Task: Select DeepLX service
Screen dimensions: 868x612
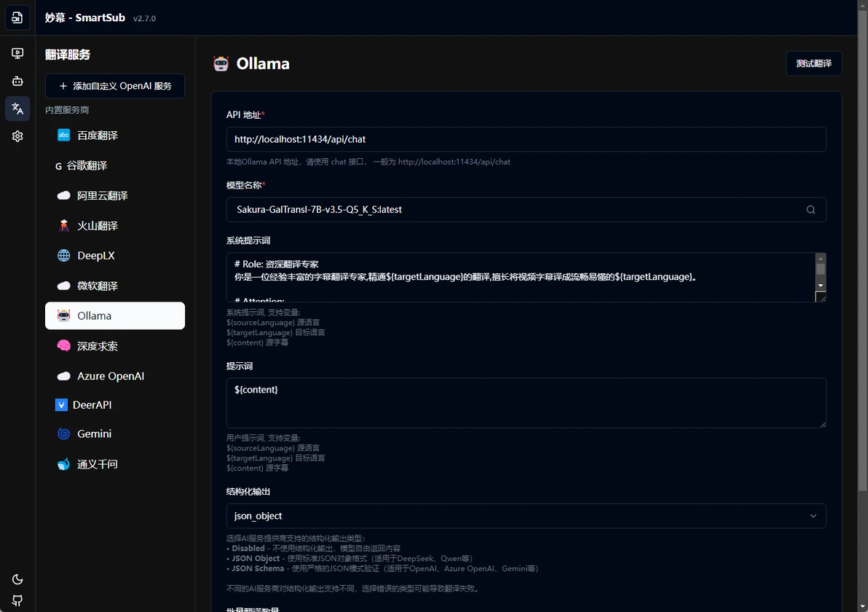Action: [115, 255]
